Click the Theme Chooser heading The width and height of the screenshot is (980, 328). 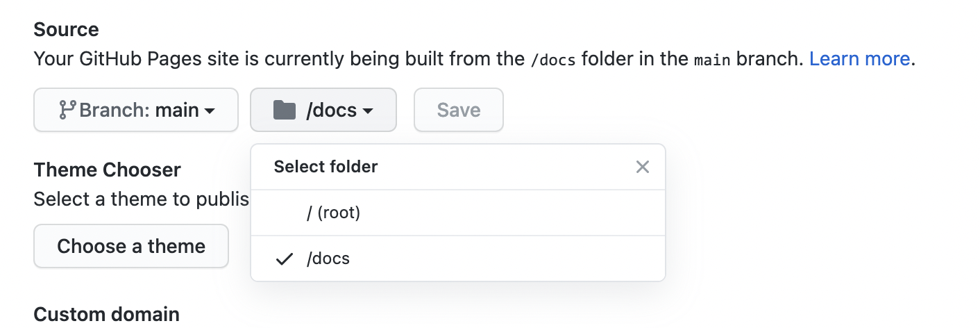coord(108,170)
